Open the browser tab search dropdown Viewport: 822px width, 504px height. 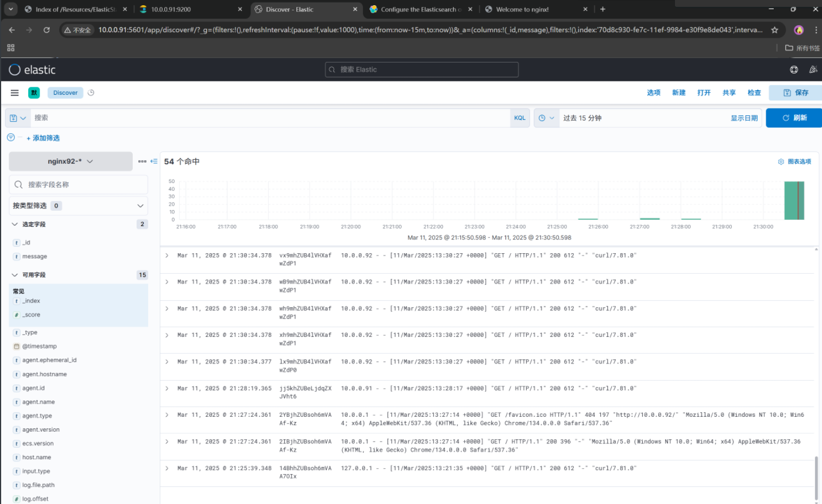[10, 9]
